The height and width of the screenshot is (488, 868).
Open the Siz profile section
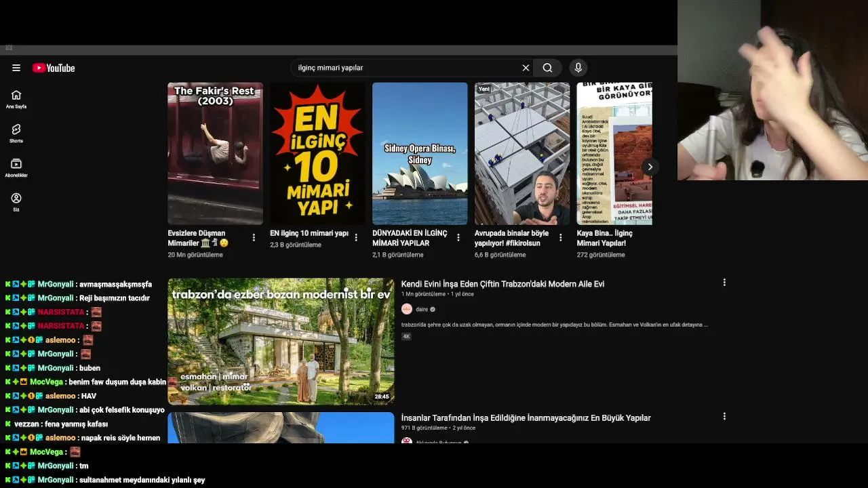click(x=16, y=202)
